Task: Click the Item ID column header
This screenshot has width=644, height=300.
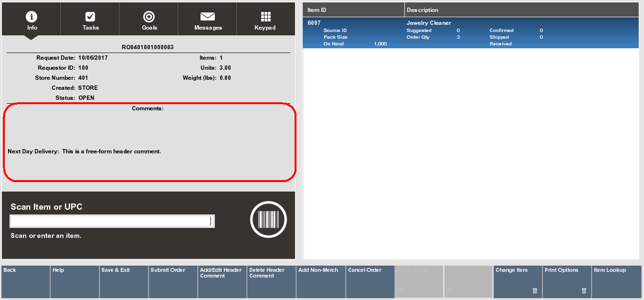Action: (x=354, y=10)
